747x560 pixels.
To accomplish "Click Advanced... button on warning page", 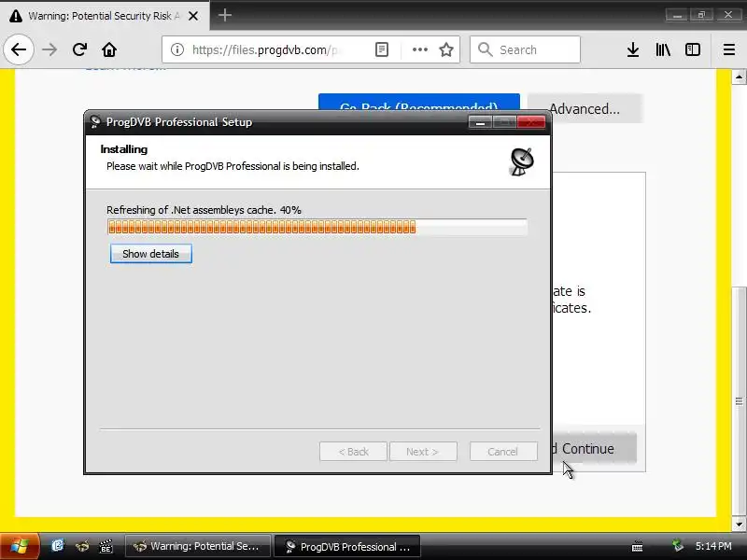I will (585, 108).
